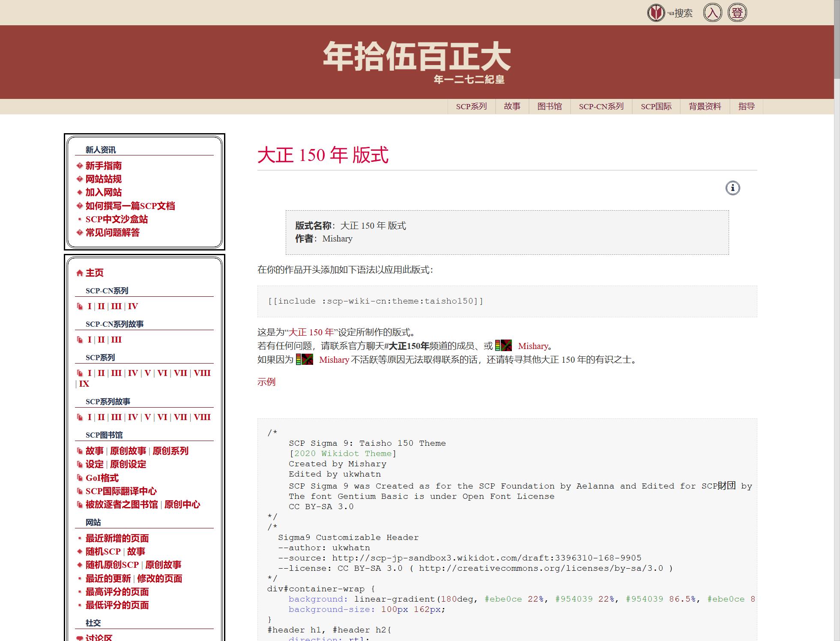Open the SCP-CN系列 navigation dropdown
The image size is (840, 641).
[x=601, y=107]
